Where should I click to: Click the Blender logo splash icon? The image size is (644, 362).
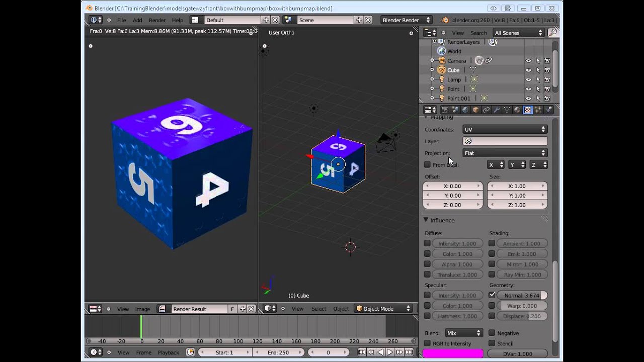[x=445, y=20]
